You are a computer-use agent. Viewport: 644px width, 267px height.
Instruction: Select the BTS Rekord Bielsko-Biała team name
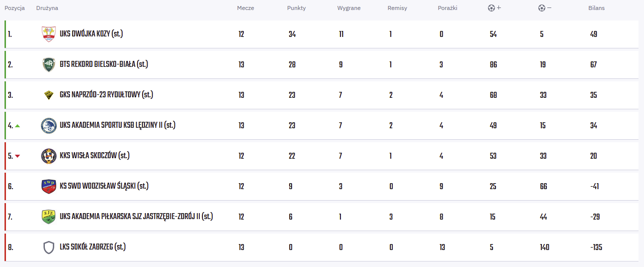104,64
